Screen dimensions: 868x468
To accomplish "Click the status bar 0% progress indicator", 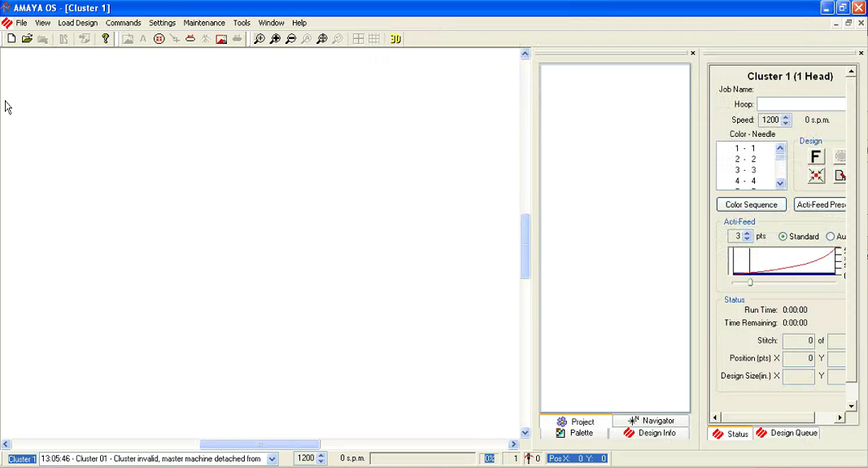I will 490,458.
